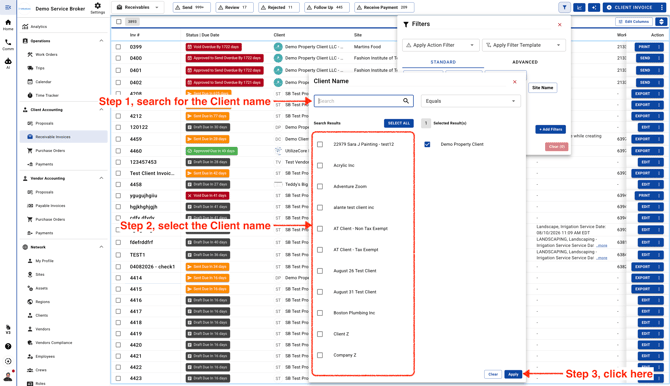Open the AI assistant icon
Viewport: 670px width, 386px height.
8,63
